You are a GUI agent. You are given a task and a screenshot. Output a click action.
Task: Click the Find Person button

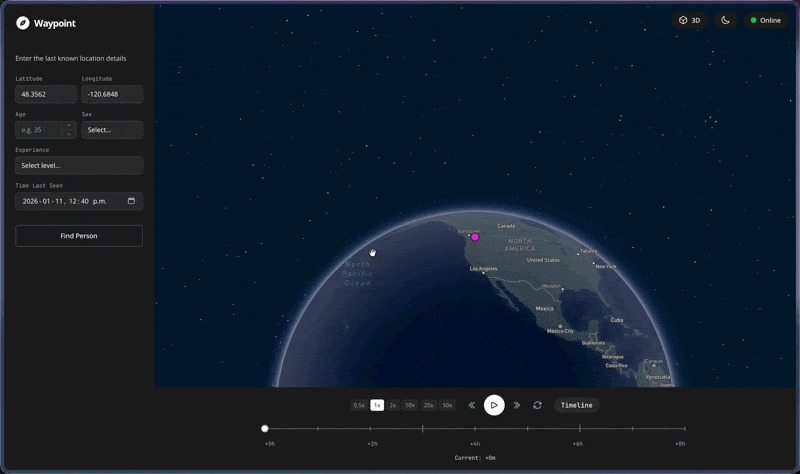point(79,236)
